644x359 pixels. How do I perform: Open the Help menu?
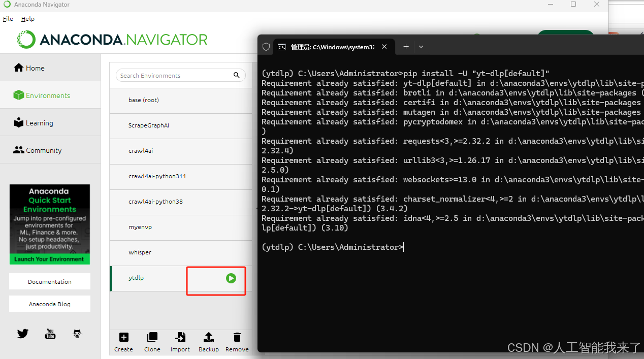pyautogui.click(x=28, y=19)
